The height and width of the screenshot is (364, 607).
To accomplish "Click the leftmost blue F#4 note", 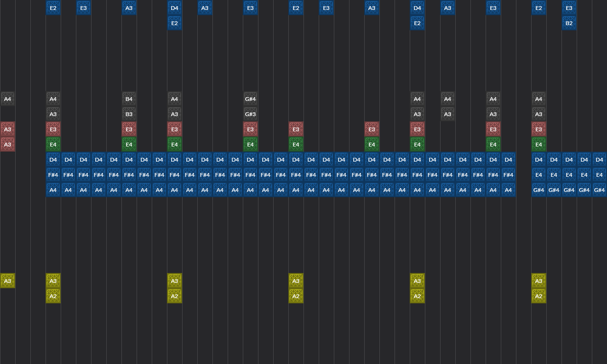I will pos(53,175).
